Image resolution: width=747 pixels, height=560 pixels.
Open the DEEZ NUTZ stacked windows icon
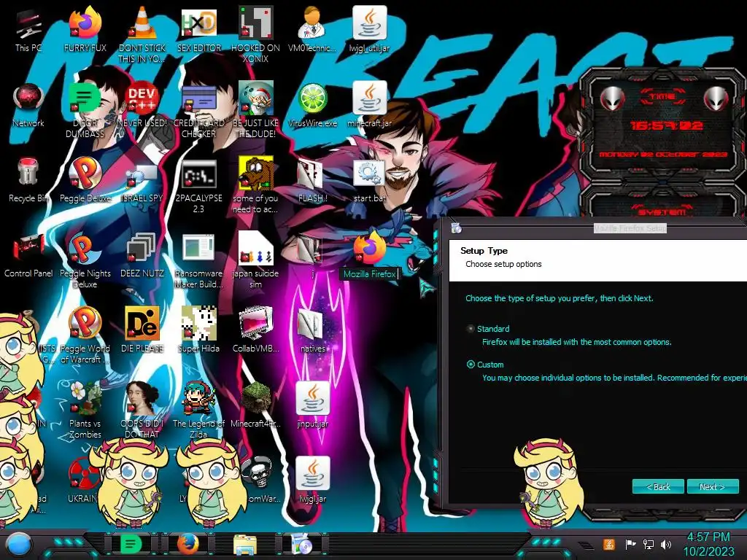pos(142,249)
